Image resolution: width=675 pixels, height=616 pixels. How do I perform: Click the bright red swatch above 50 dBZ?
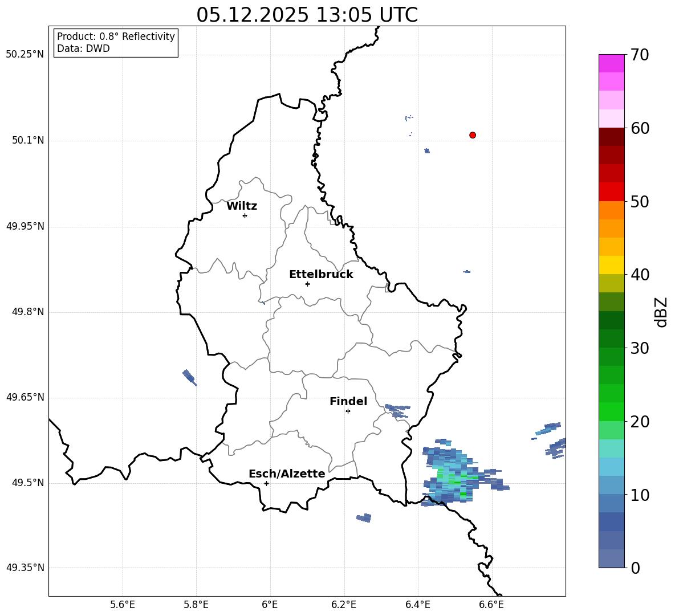[611, 192]
